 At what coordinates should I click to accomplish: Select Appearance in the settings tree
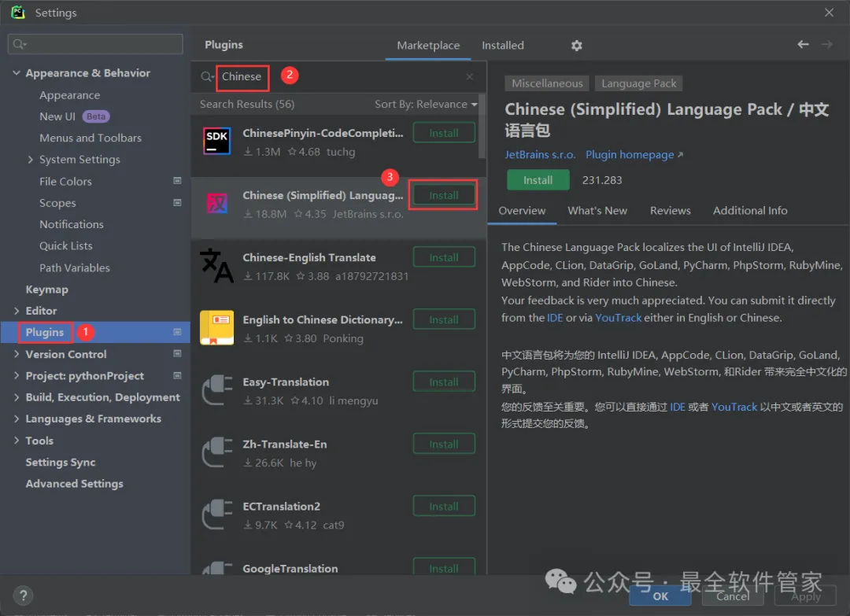(x=69, y=95)
